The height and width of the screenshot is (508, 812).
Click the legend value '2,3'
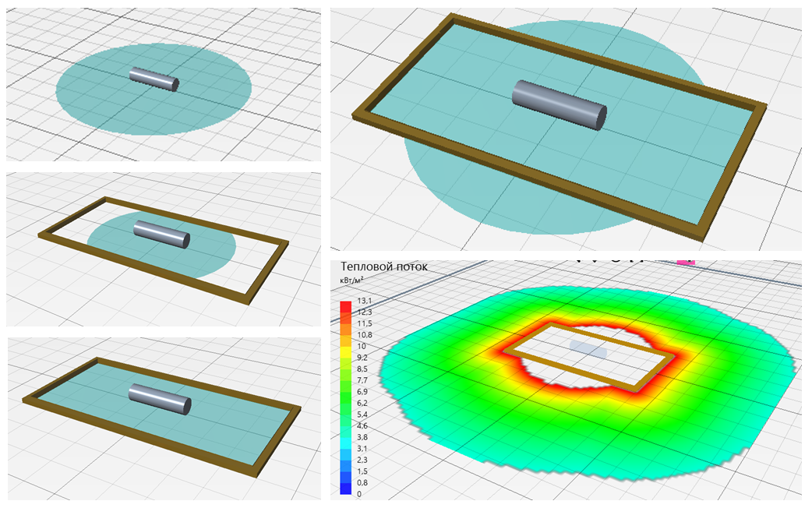click(362, 460)
